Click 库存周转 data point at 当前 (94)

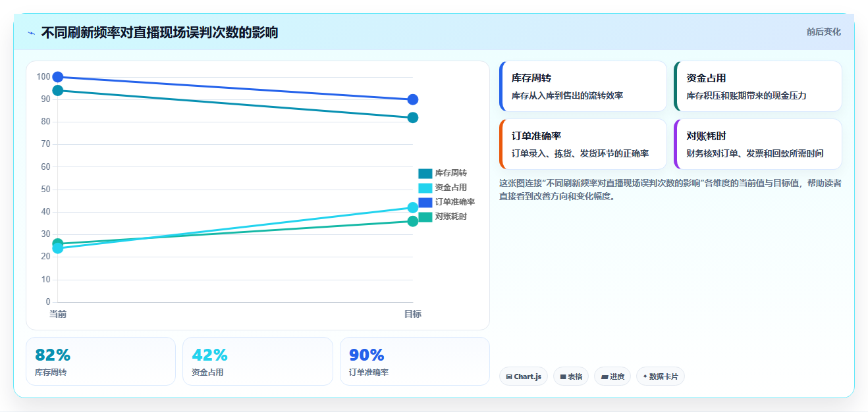pyautogui.click(x=58, y=90)
